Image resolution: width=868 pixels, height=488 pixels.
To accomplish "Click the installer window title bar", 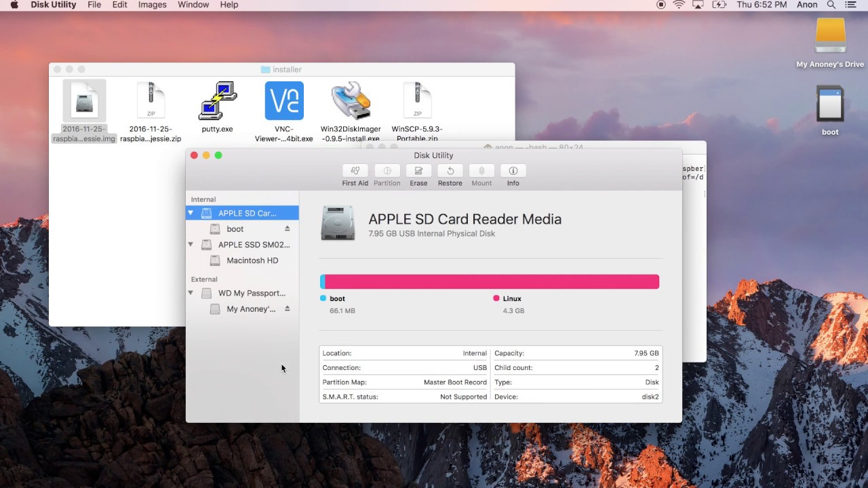I will [281, 69].
